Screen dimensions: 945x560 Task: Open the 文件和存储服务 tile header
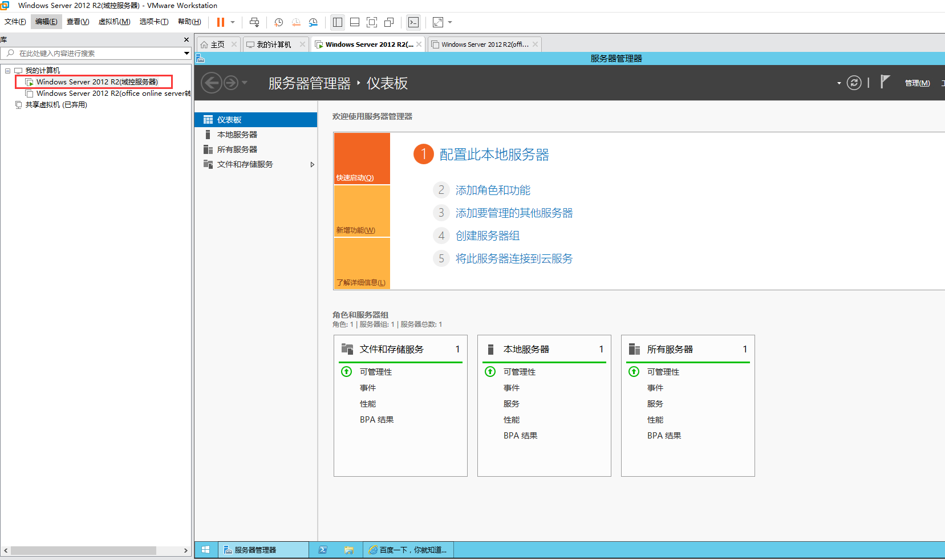[x=400, y=349]
